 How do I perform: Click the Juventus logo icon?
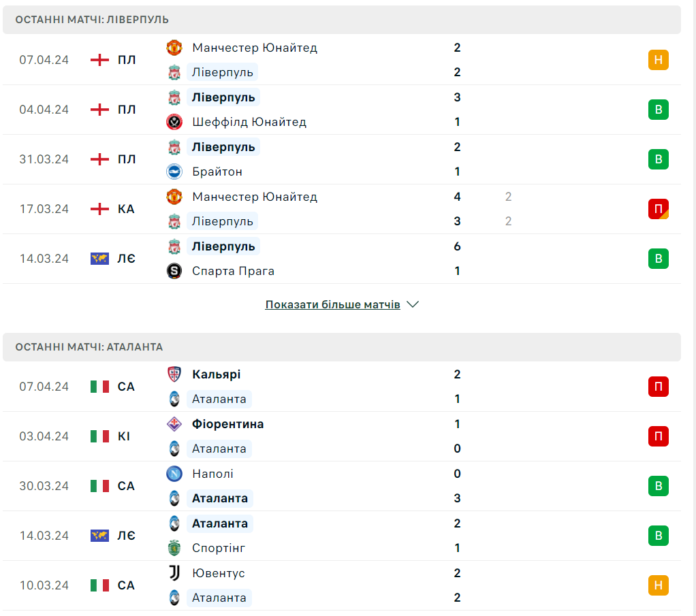[x=174, y=573]
